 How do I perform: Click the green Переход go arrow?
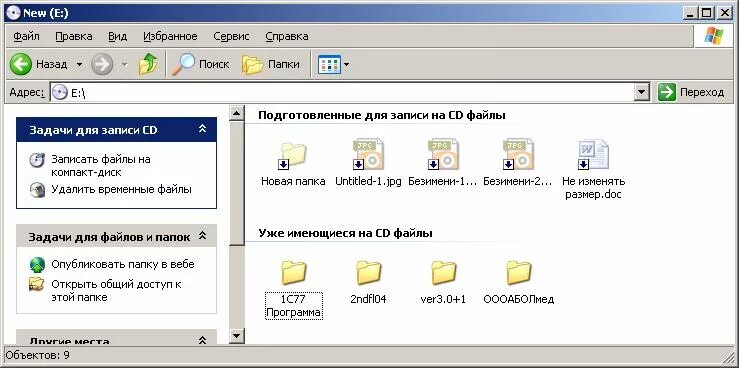pyautogui.click(x=667, y=92)
